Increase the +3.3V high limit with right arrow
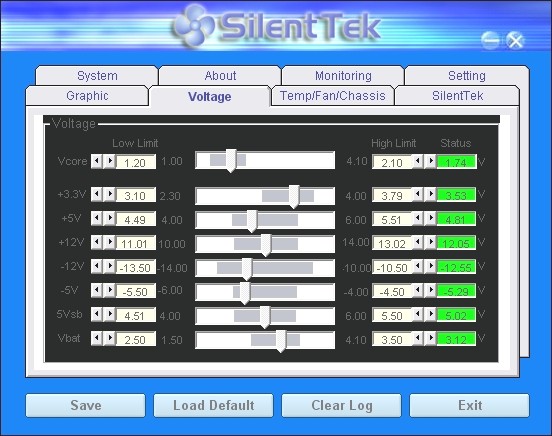The image size is (552, 436). (x=431, y=194)
